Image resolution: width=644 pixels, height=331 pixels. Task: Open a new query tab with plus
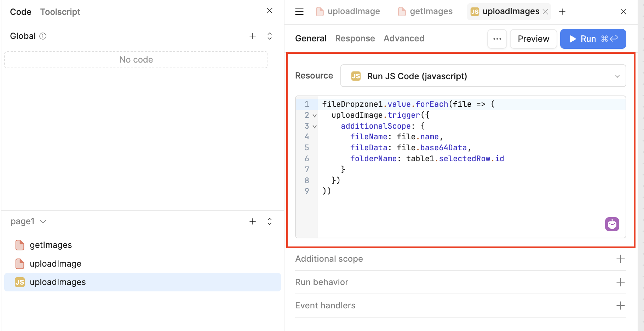click(x=562, y=12)
